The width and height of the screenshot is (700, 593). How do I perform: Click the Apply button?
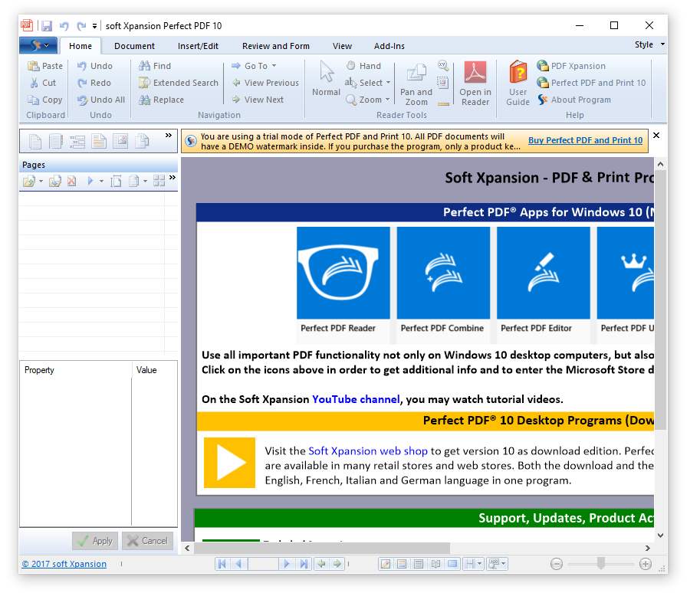pos(95,541)
